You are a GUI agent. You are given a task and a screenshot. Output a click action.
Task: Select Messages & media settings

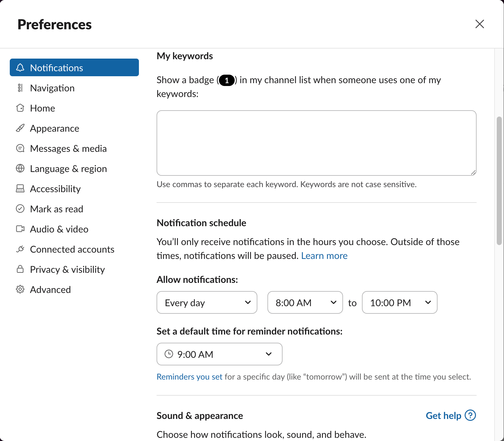74,148
